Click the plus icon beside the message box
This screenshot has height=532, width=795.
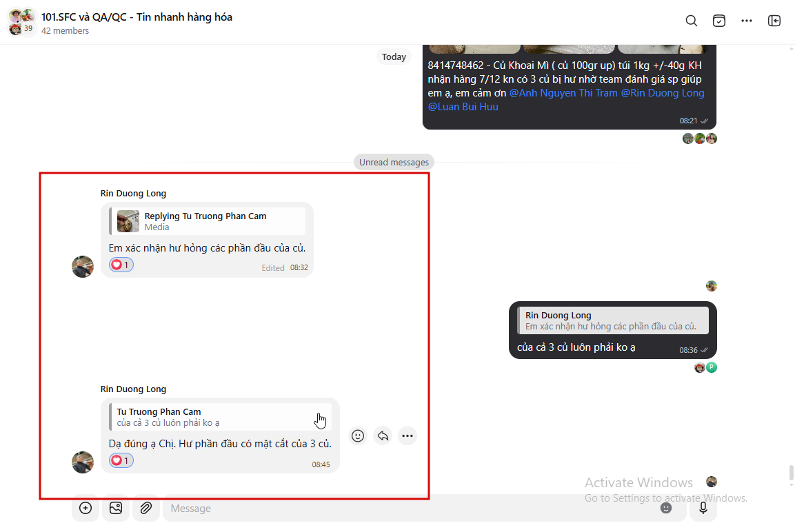(x=85, y=508)
